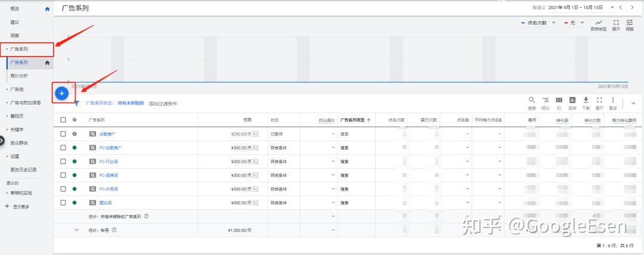Expand the 总计: 帐号 row chevron
The image size is (644, 255).
[76, 230]
